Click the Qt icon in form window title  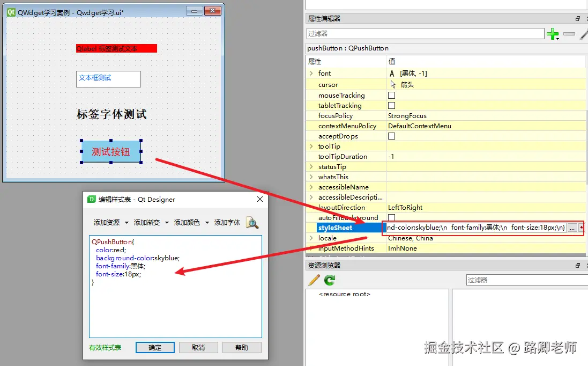(x=11, y=12)
